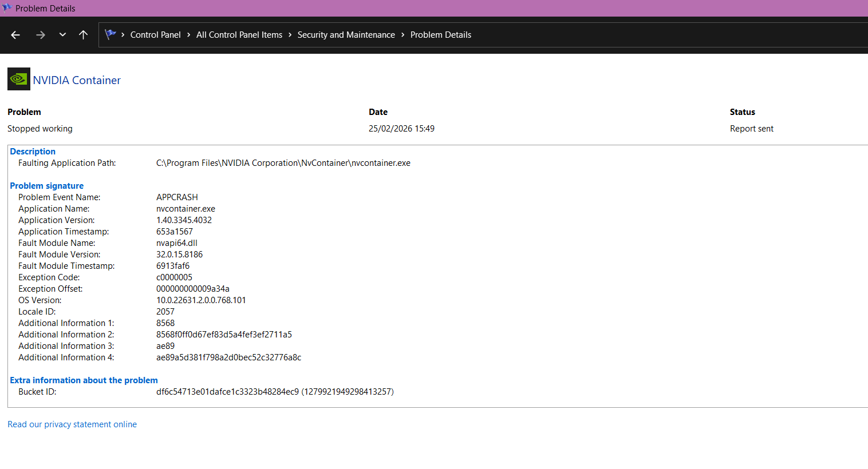Image resolution: width=868 pixels, height=469 pixels.
Task: Select fault module nvapi64.dll
Action: point(177,243)
